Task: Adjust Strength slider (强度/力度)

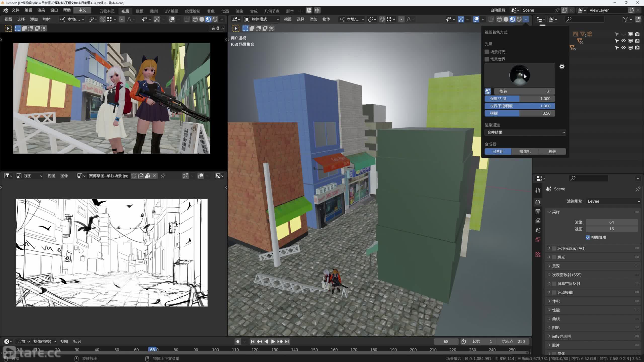Action: click(x=520, y=99)
